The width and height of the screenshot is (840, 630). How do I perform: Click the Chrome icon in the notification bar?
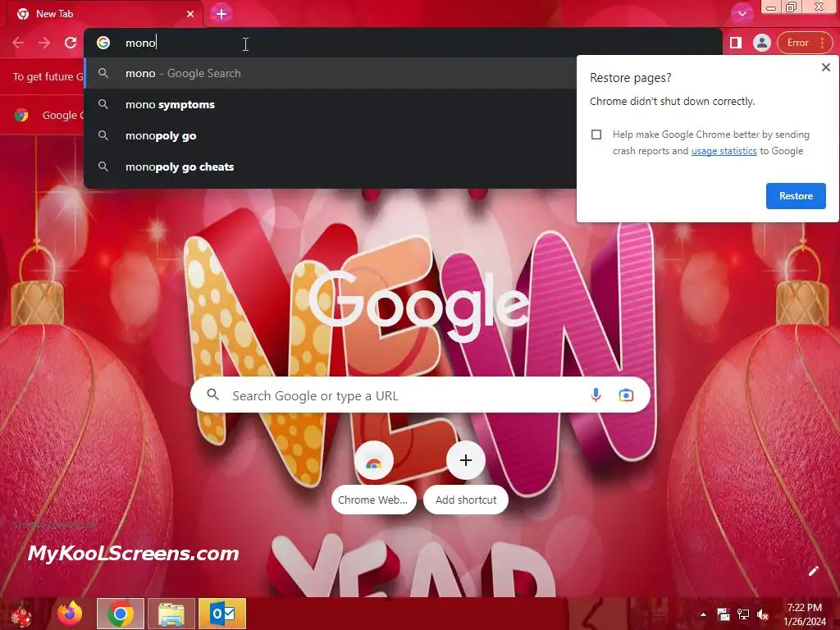[21, 115]
